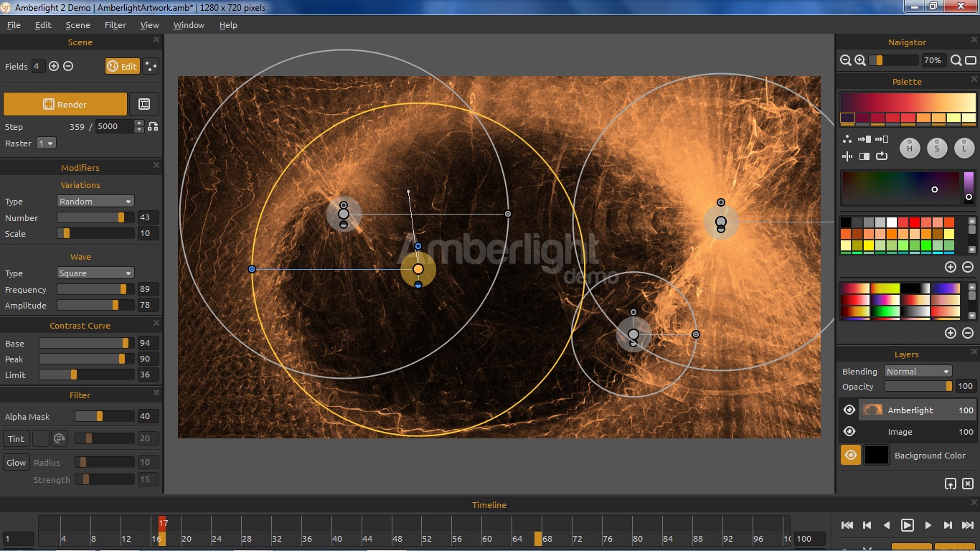Hide the Image layer

coord(849,432)
